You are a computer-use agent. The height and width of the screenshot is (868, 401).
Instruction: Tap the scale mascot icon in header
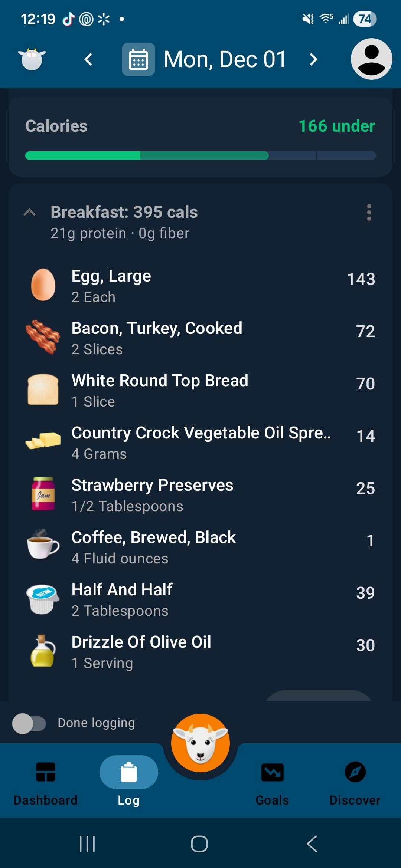pos(32,59)
